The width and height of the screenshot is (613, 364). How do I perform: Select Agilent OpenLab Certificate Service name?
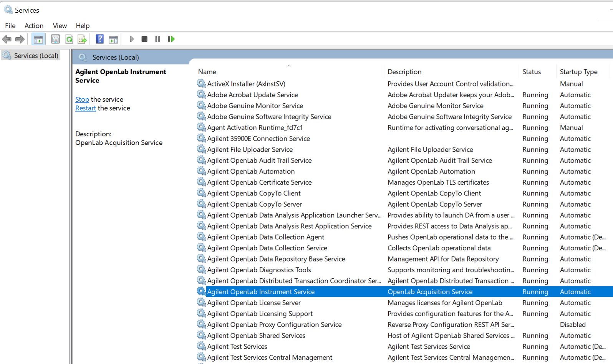pos(259,182)
